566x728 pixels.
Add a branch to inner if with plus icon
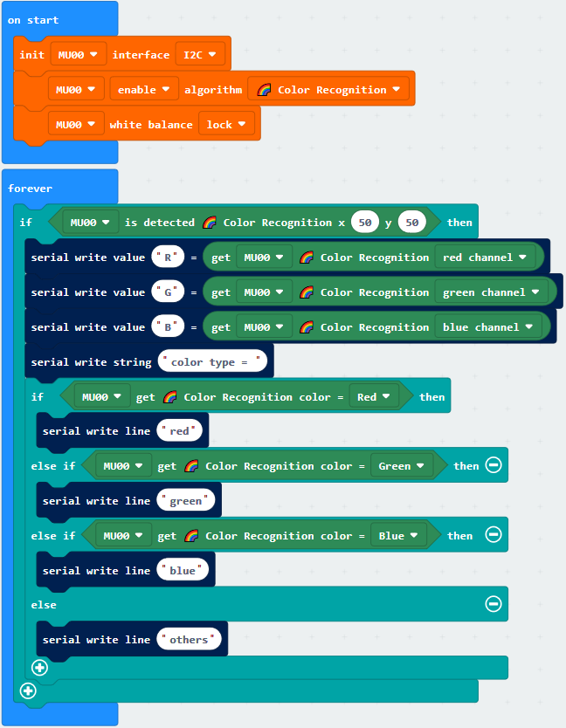pyautogui.click(x=39, y=668)
